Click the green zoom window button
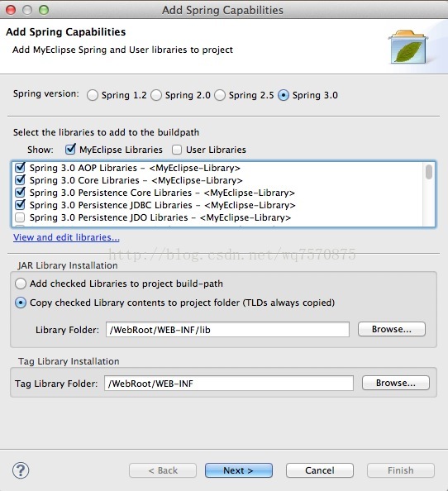This screenshot has height=491, width=448. click(44, 10)
